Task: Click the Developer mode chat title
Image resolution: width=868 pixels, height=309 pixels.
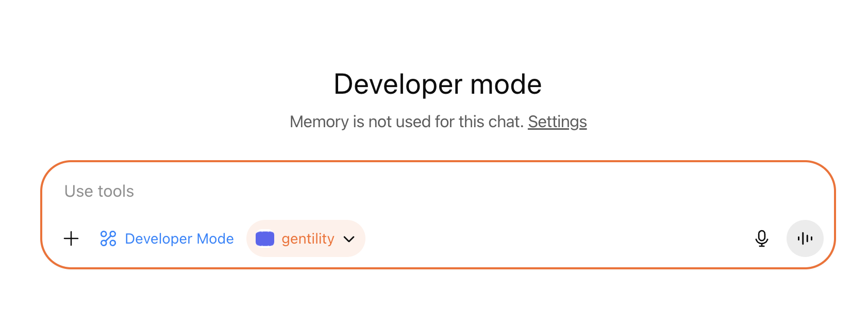Action: tap(438, 83)
